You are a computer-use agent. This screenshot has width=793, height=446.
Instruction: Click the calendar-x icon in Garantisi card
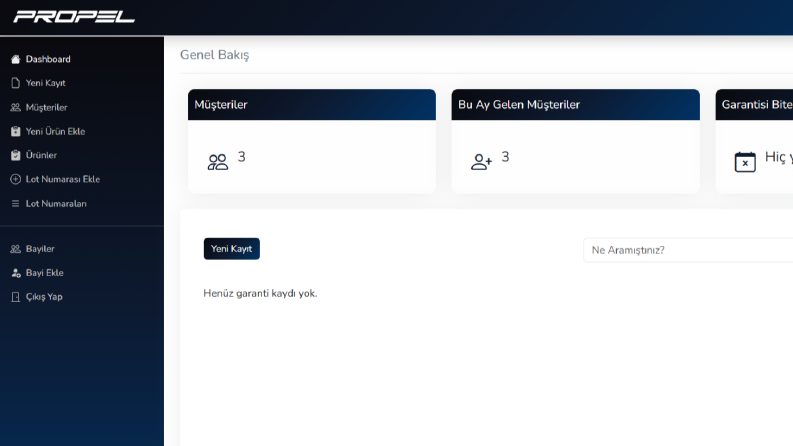pyautogui.click(x=745, y=162)
